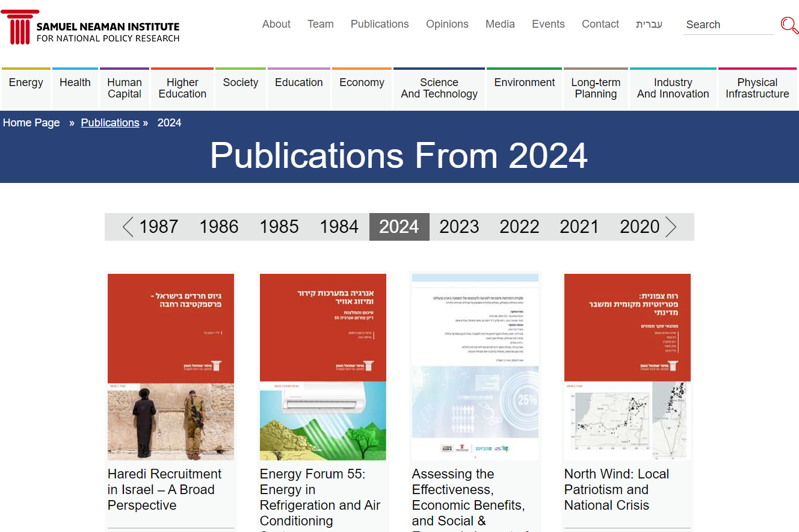Screen dimensions: 799x532
Task: Open Haredi Recruitment cover thumbnail
Action: pyautogui.click(x=171, y=367)
